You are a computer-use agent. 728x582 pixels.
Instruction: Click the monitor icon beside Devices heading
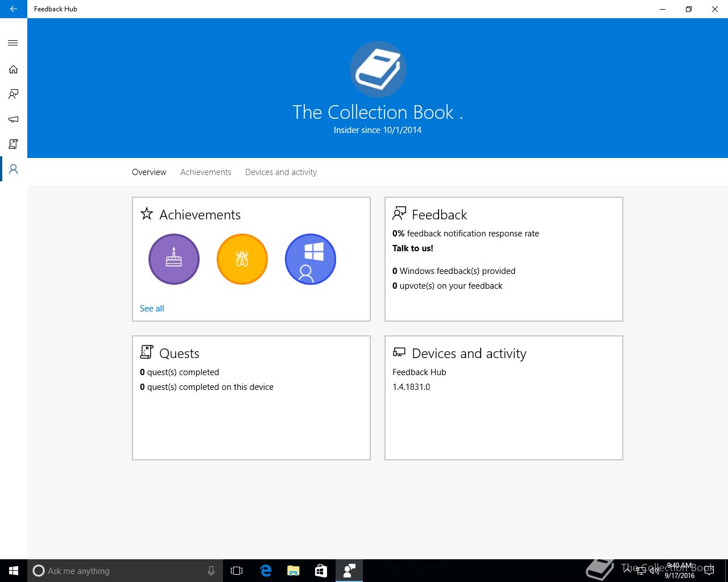pos(399,352)
